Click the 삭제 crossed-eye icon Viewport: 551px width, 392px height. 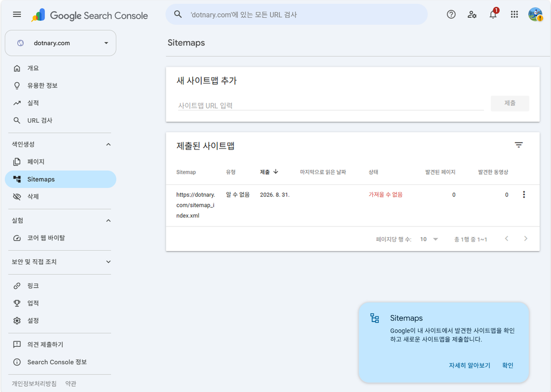[17, 197]
